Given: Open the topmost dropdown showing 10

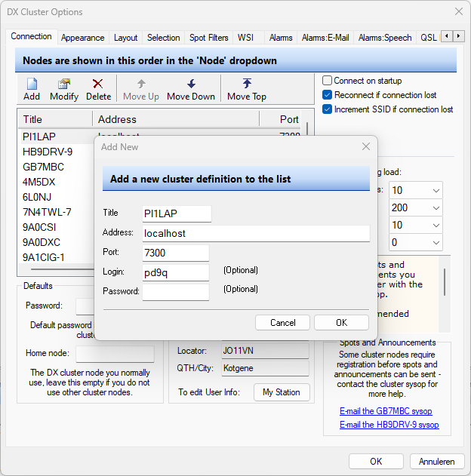Looking at the screenshot, I should [x=436, y=190].
